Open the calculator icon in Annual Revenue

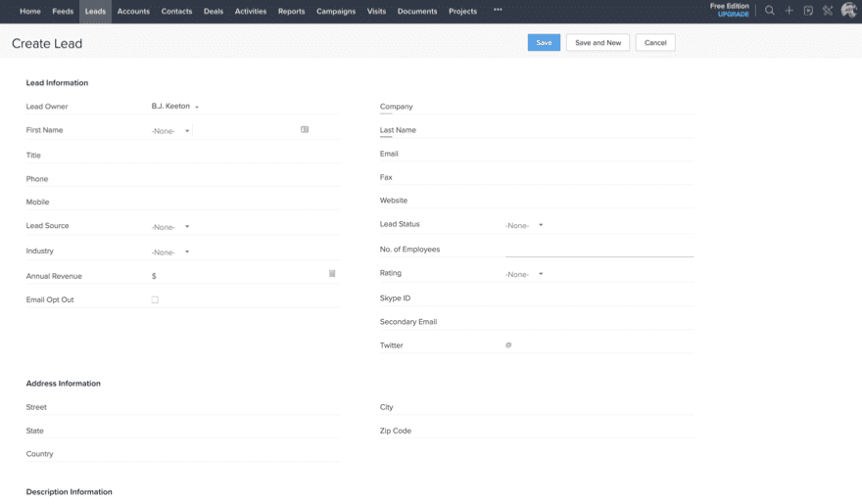tap(332, 274)
